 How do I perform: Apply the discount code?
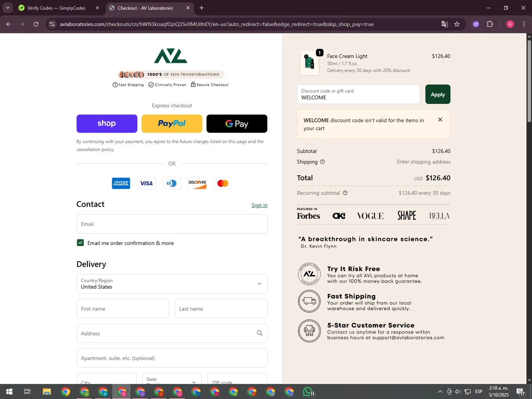click(x=438, y=94)
